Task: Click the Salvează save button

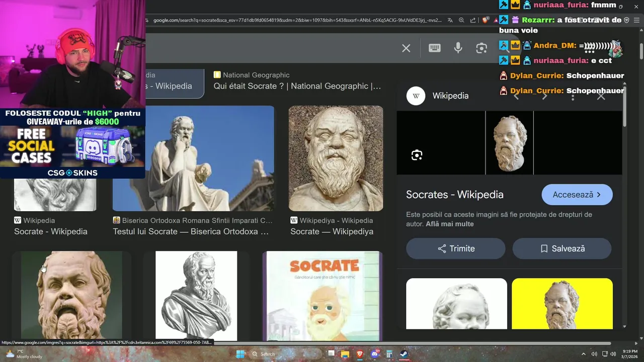Action: 562,248
